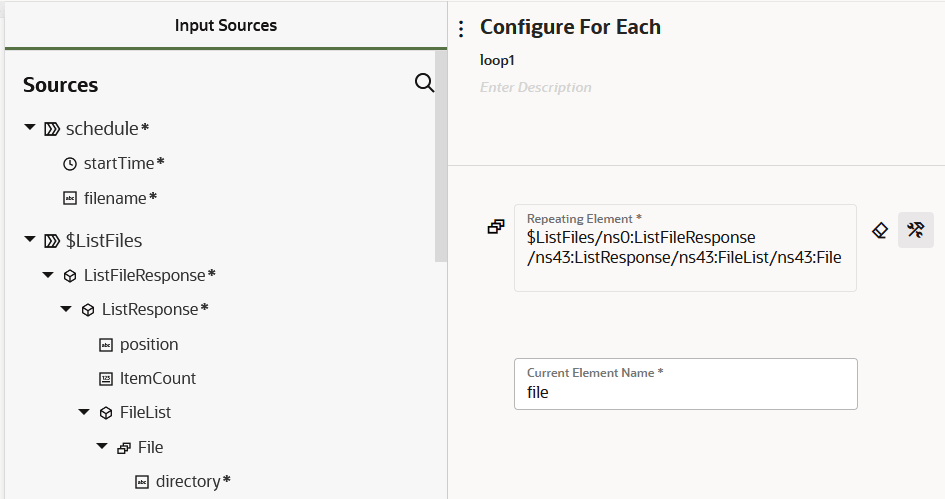Click the eraser icon to clear Repeating Element
The image size is (945, 499).
point(880,230)
